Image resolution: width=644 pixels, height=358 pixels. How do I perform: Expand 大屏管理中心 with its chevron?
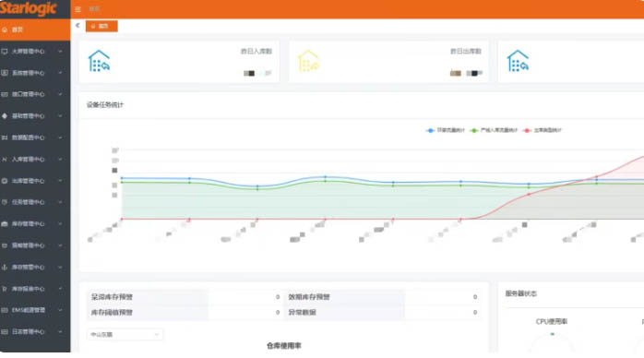coord(60,52)
